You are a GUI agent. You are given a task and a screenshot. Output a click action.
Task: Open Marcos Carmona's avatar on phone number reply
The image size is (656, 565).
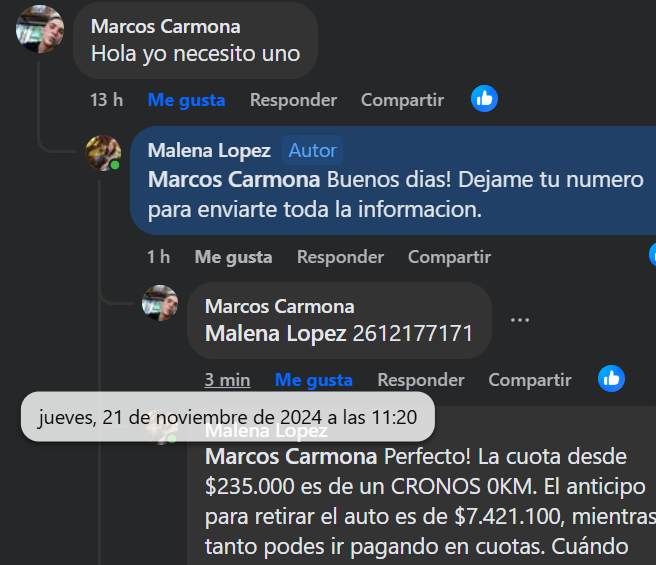coord(160,303)
